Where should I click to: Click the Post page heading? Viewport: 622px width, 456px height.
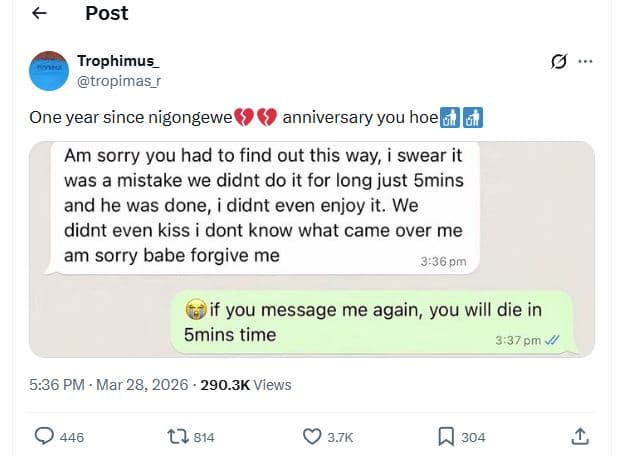(107, 14)
